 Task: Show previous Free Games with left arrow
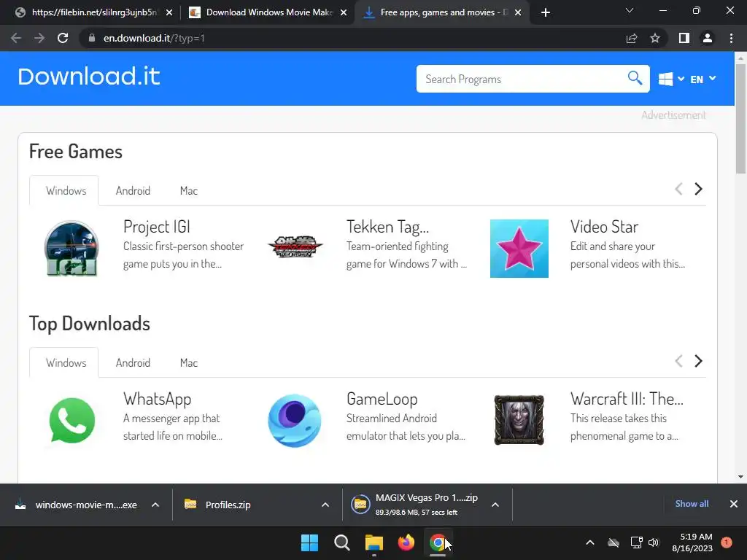tap(678, 189)
